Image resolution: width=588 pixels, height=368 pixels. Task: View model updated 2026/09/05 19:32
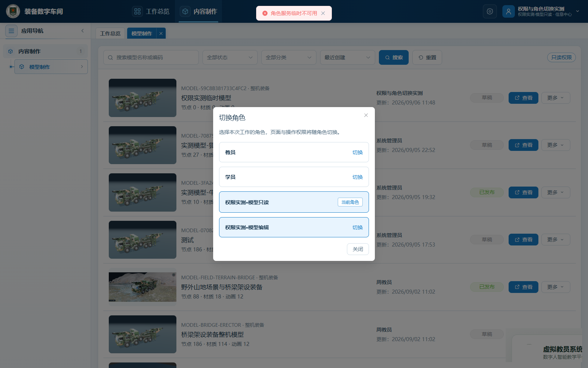pos(523,192)
